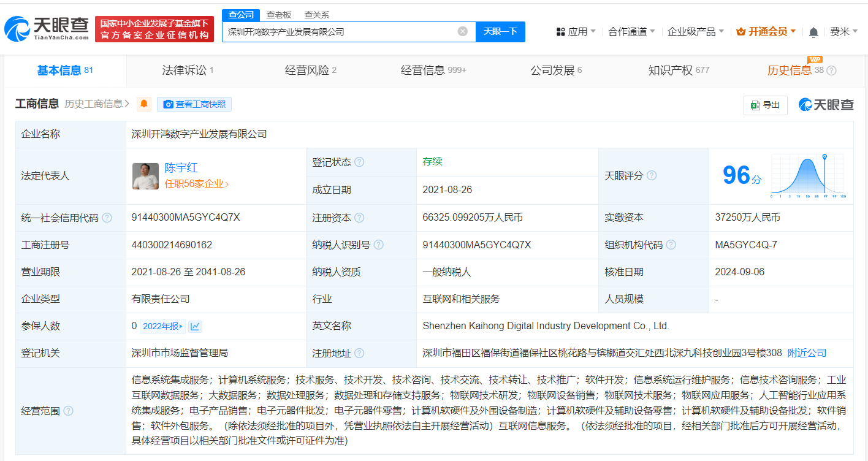The width and height of the screenshot is (868, 461).
Task: Click the 一般纳税人 value
Action: (447, 272)
